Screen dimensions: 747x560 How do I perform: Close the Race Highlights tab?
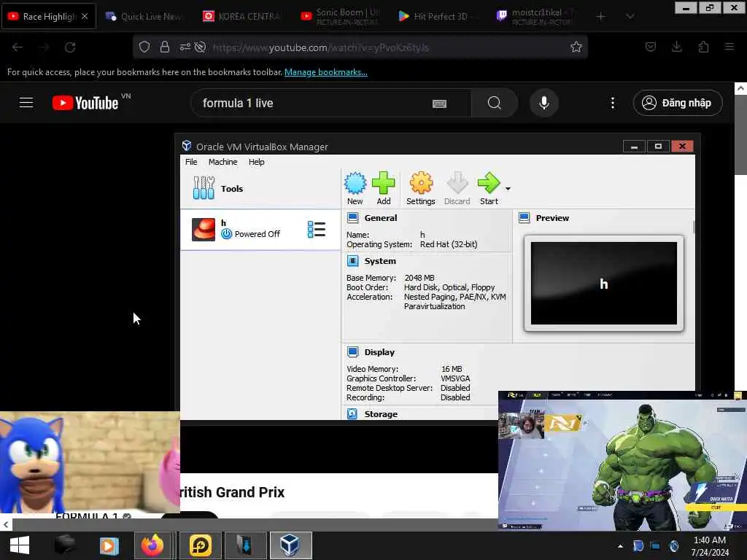(x=85, y=16)
